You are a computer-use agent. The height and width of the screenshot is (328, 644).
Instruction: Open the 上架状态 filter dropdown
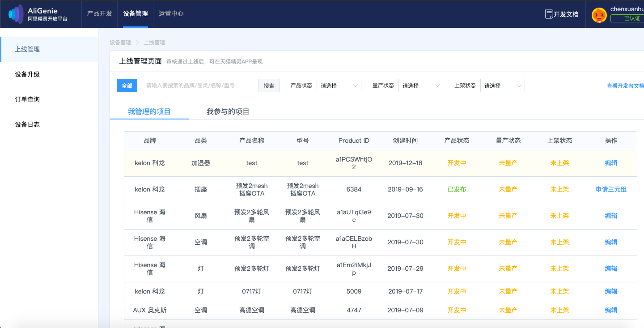click(503, 85)
